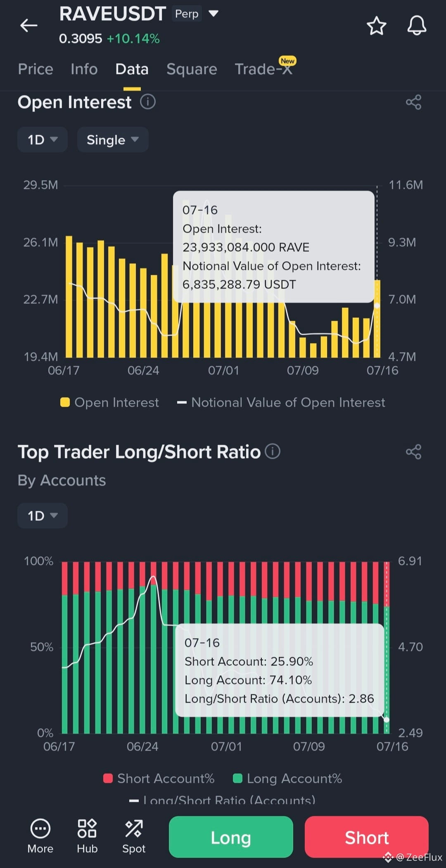The height and width of the screenshot is (868, 446).
Task: Open the Open Interest info icon
Action: click(x=148, y=101)
